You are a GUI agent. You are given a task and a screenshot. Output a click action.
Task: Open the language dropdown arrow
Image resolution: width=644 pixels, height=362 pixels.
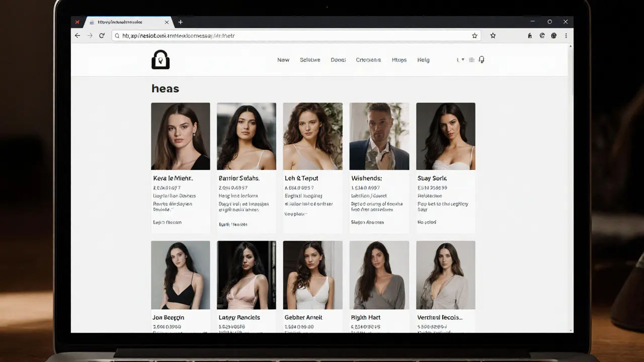click(x=462, y=59)
